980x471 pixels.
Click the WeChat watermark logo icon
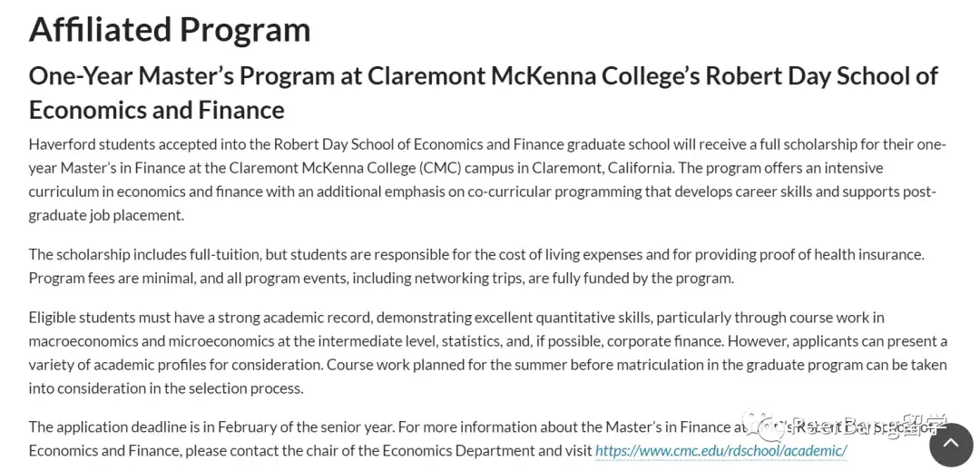pyautogui.click(x=759, y=426)
